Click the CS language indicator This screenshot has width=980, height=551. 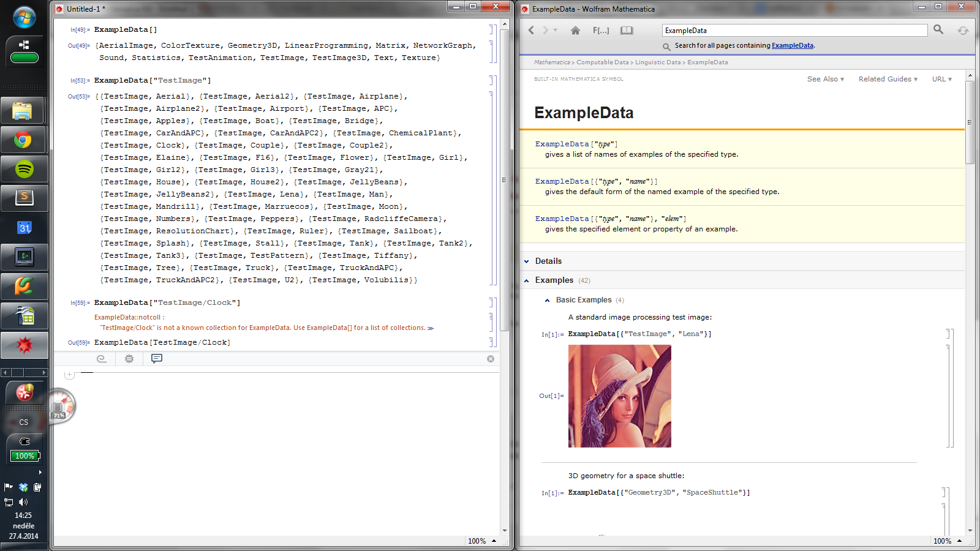(24, 422)
